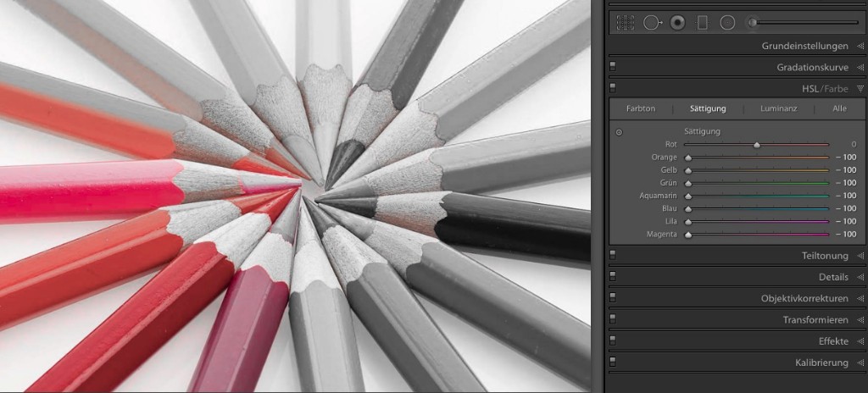Activate the spot removal tool
The image size is (868, 393).
pyautogui.click(x=651, y=23)
